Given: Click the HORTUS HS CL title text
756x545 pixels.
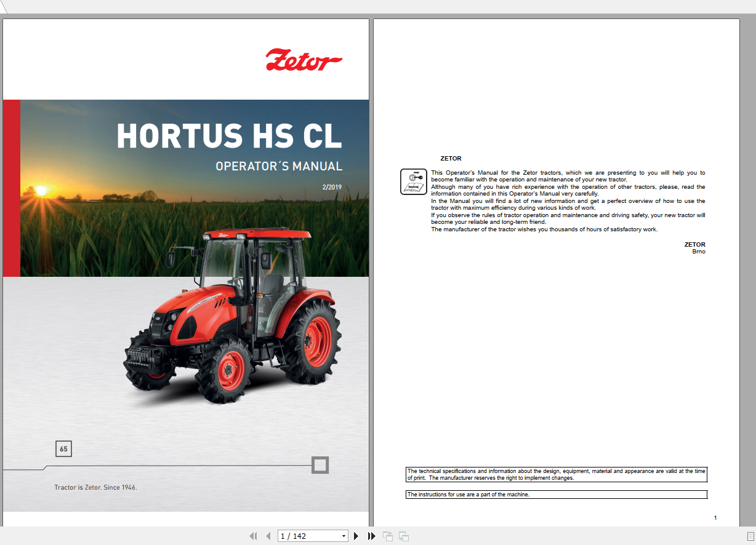Looking at the screenshot, I should [x=229, y=137].
